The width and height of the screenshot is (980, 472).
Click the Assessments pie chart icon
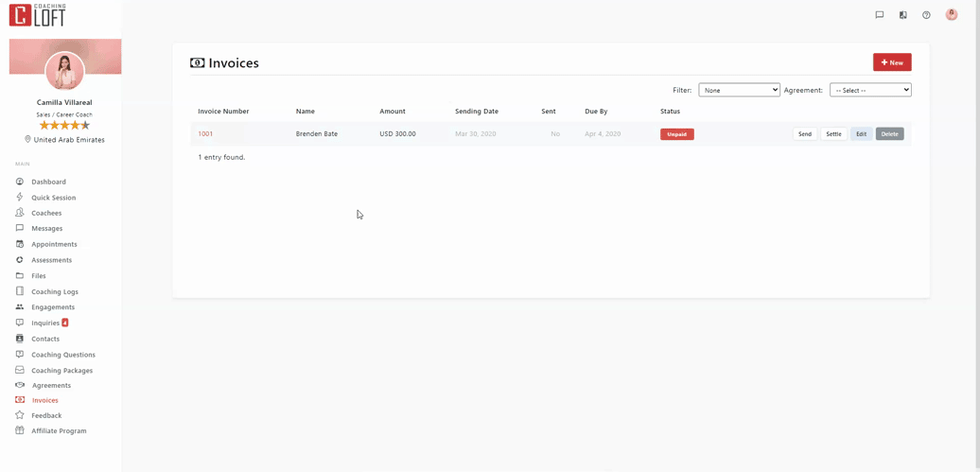tap(19, 260)
